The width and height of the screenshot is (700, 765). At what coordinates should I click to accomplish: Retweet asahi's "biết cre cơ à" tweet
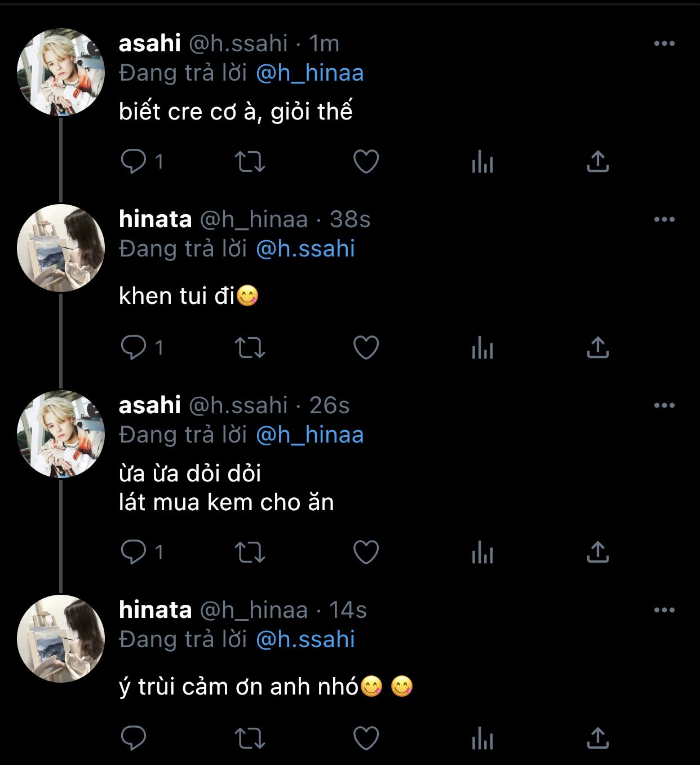[250, 162]
